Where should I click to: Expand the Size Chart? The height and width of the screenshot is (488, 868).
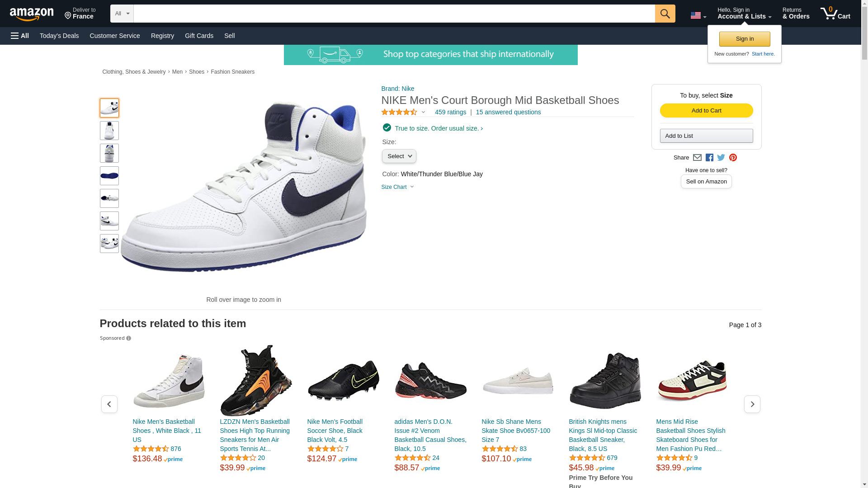tap(397, 187)
